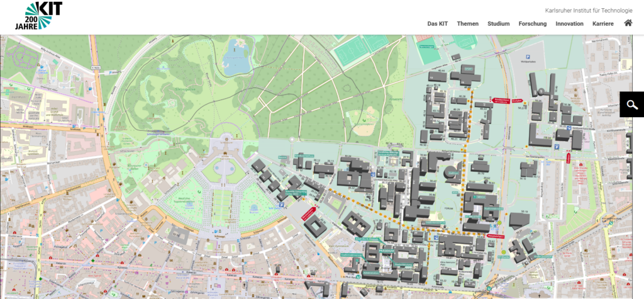Open the Karriere menu

tap(603, 23)
